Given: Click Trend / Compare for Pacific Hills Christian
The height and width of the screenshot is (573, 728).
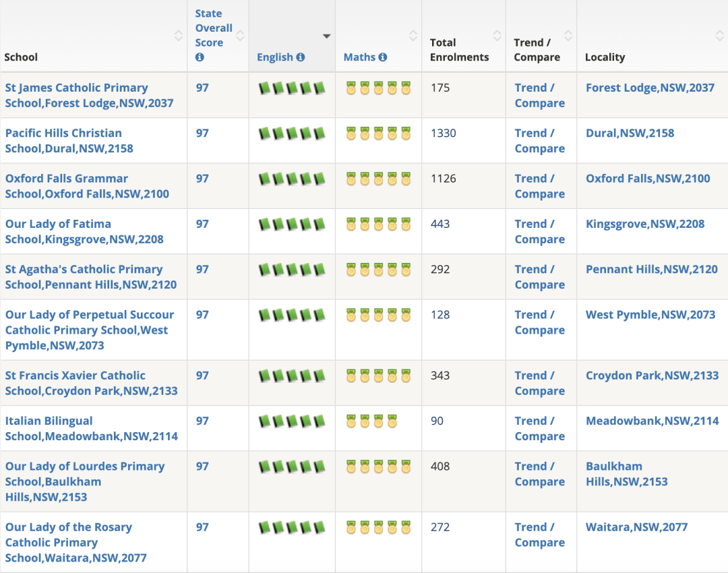Looking at the screenshot, I should coord(539,141).
